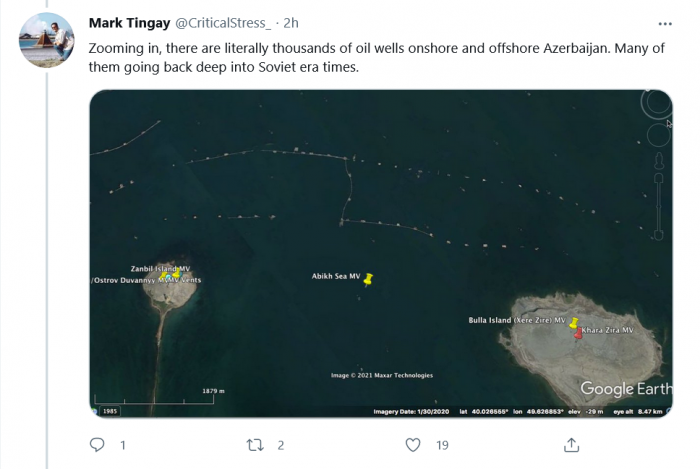Click the Google Earth zoom slider

coord(660,190)
